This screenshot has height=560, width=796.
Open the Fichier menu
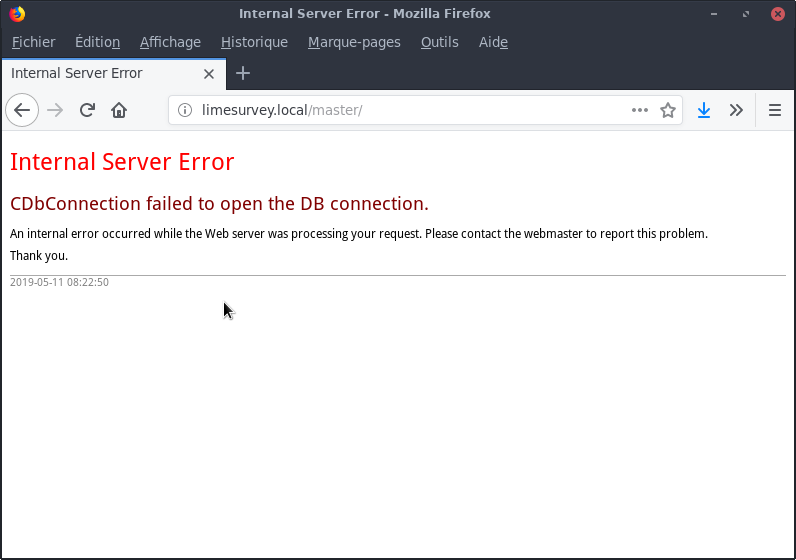pos(34,42)
